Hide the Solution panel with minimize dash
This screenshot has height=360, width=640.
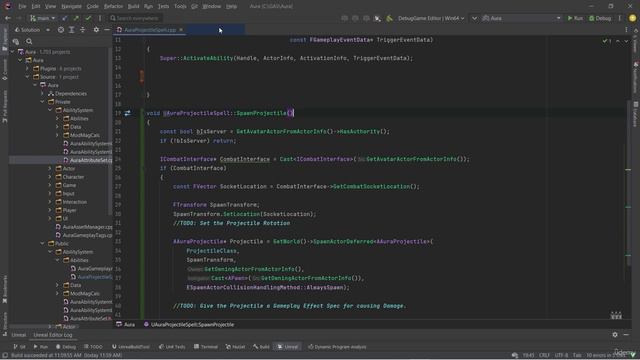click(x=107, y=30)
